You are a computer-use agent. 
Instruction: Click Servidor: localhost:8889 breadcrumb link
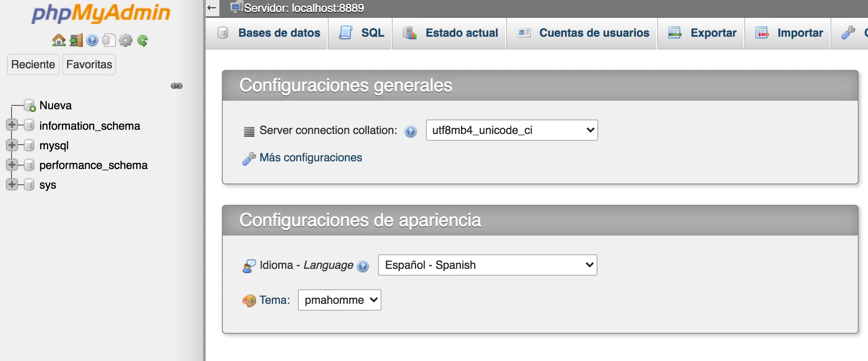[304, 8]
